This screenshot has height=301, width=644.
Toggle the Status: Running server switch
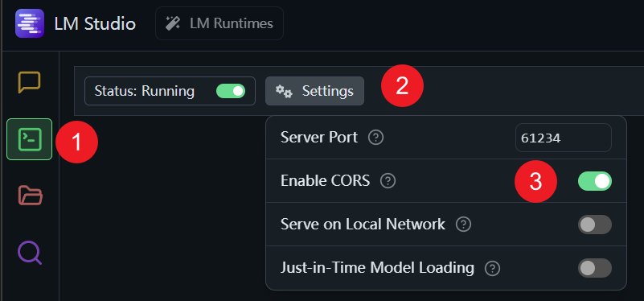[x=231, y=91]
